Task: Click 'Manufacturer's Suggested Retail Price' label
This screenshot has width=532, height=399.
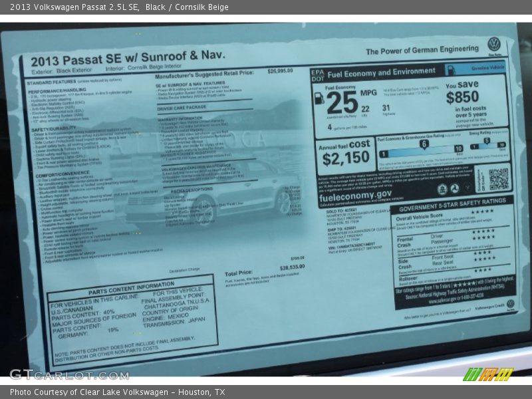Action: (204, 74)
